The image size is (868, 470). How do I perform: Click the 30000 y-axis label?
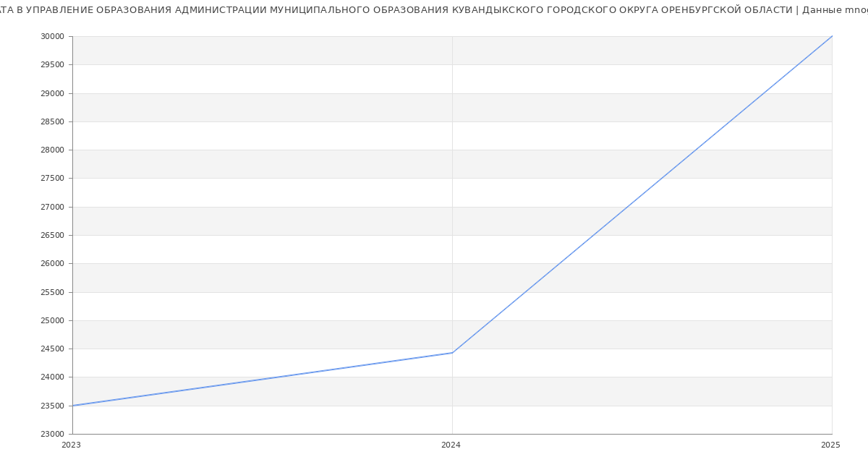(x=52, y=37)
